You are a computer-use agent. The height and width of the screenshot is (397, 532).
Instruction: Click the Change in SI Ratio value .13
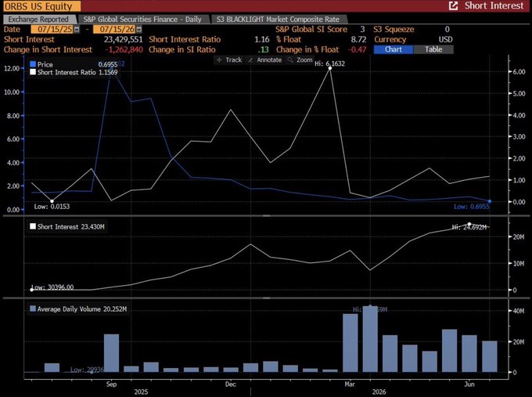tap(264, 50)
